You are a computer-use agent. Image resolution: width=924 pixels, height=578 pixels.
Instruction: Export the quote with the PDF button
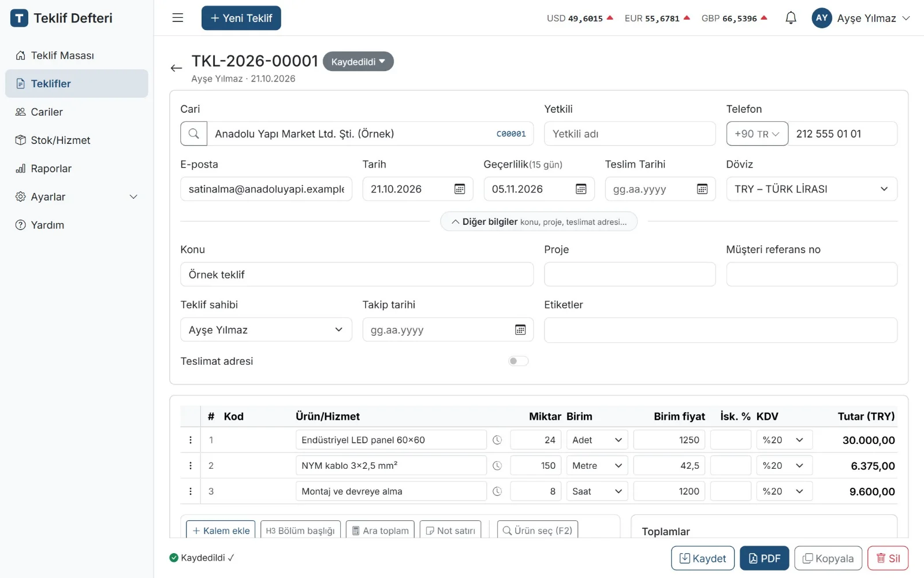click(765, 558)
